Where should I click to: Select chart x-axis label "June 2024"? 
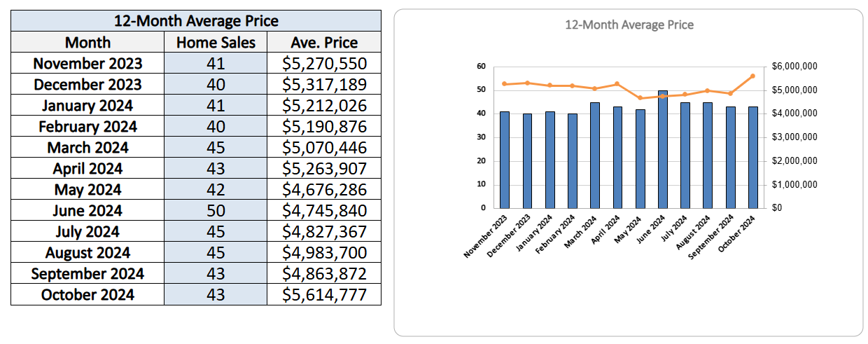[652, 231]
